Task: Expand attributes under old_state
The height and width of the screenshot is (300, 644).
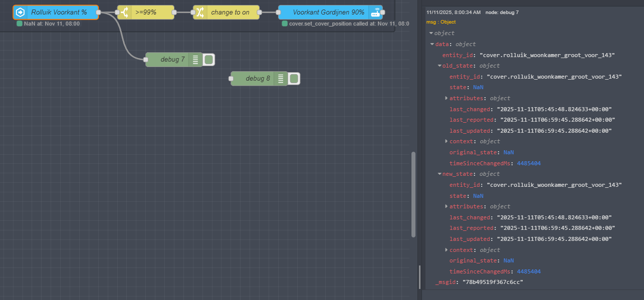Action: (x=447, y=98)
